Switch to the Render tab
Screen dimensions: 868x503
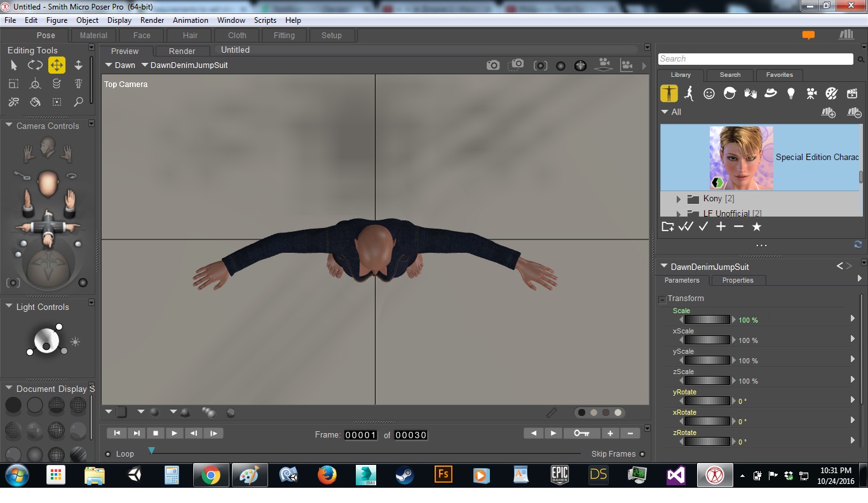(x=182, y=51)
